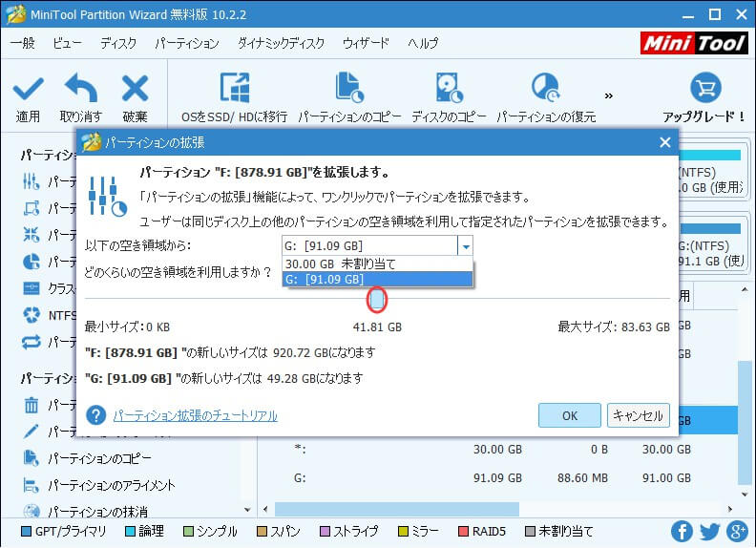Close the パーティションの拡張 dialog
The height and width of the screenshot is (548, 756).
[x=665, y=142]
